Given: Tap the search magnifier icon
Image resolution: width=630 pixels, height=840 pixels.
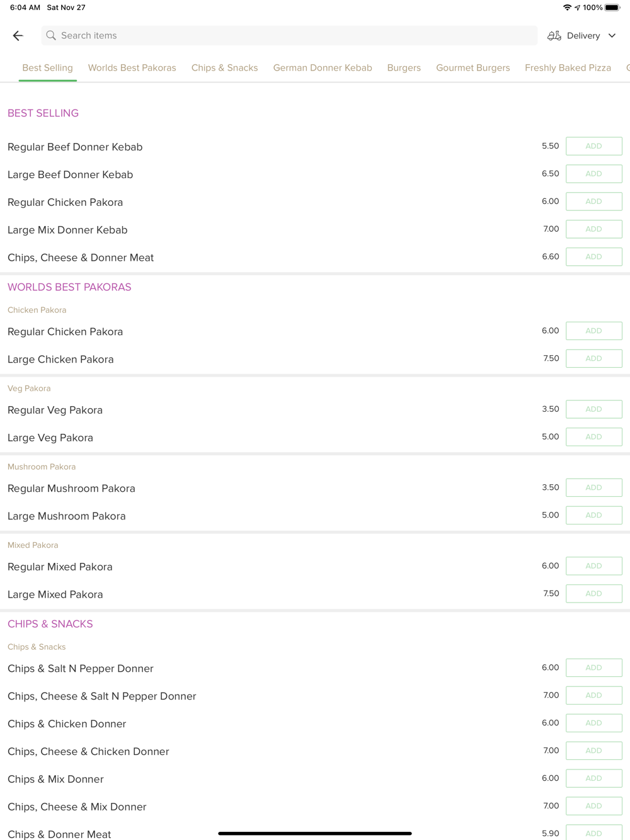Looking at the screenshot, I should (x=51, y=36).
